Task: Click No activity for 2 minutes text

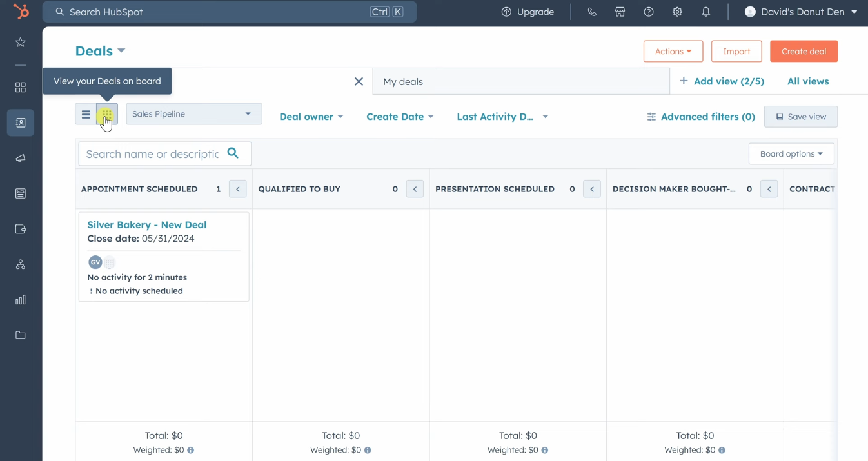Action: (137, 277)
